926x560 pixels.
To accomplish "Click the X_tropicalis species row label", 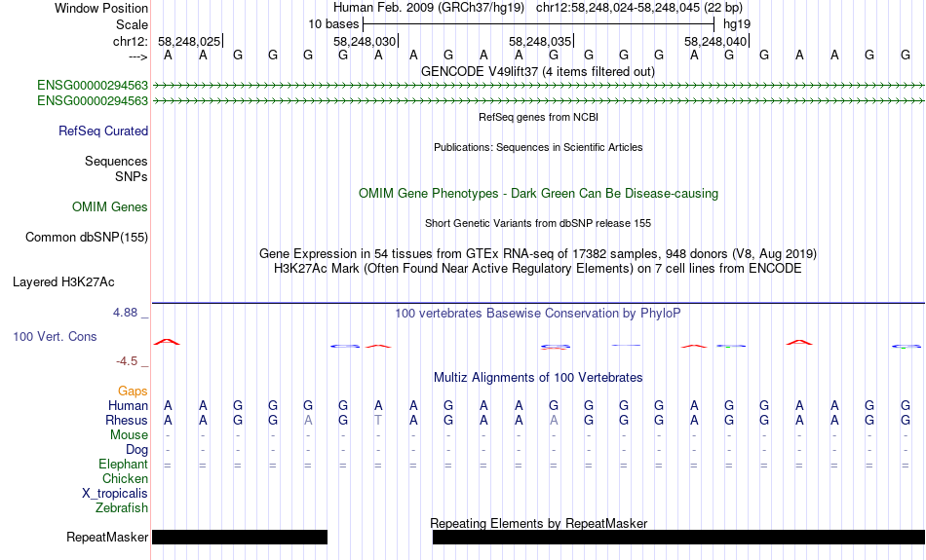I will tap(115, 494).
